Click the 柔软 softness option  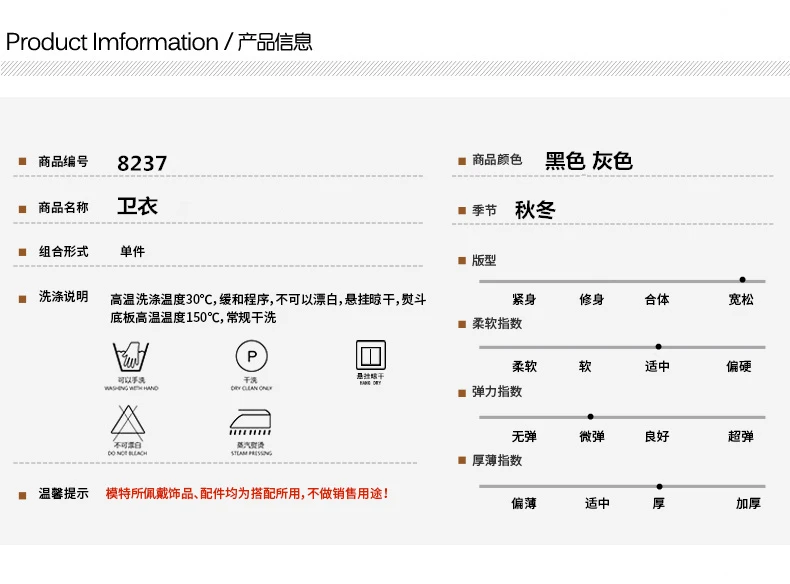tap(524, 366)
